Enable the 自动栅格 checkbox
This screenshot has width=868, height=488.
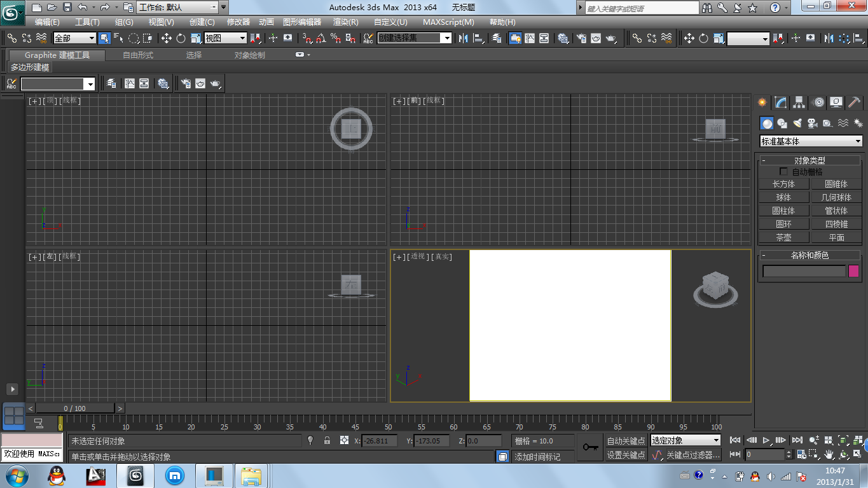click(x=783, y=172)
